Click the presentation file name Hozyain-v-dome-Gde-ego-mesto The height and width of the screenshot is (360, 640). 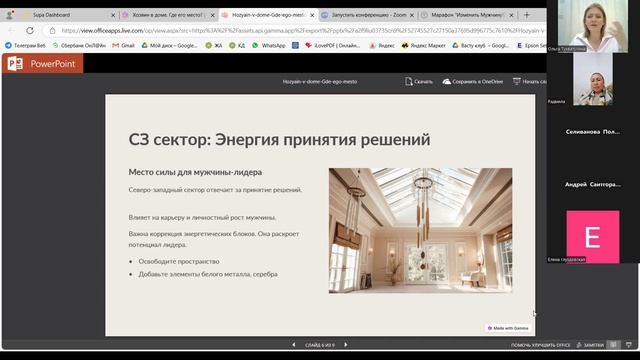click(320, 82)
